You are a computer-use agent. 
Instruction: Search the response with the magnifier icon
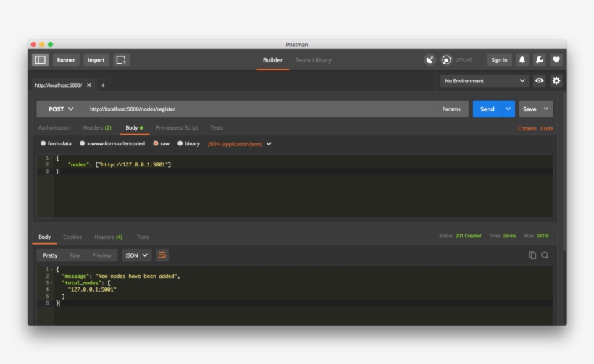tap(545, 255)
